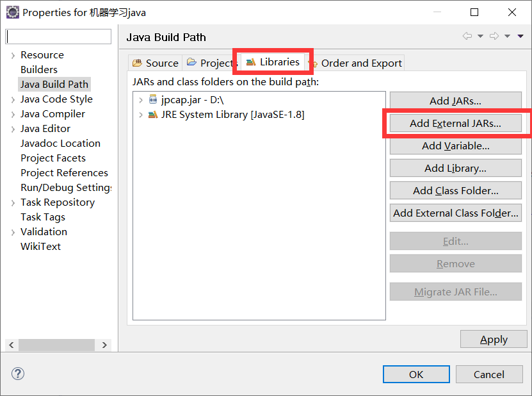
Task: Click the Projects tab folder icon
Action: [191, 62]
